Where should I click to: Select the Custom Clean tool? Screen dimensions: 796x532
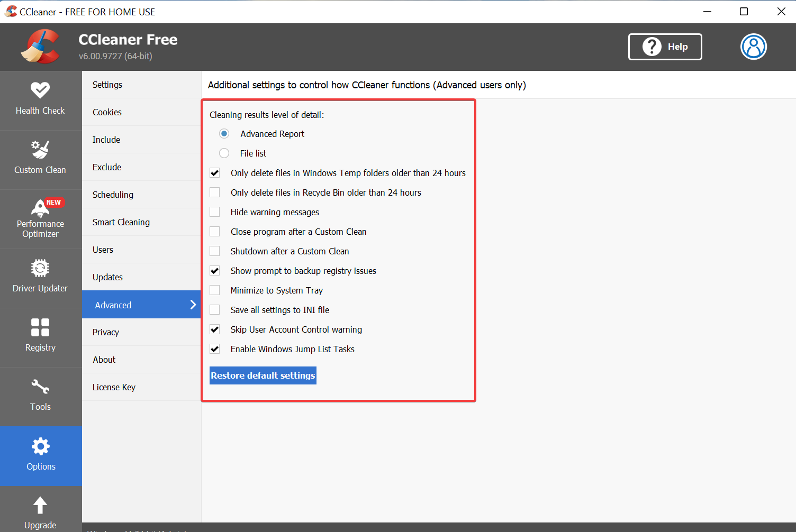(x=41, y=159)
